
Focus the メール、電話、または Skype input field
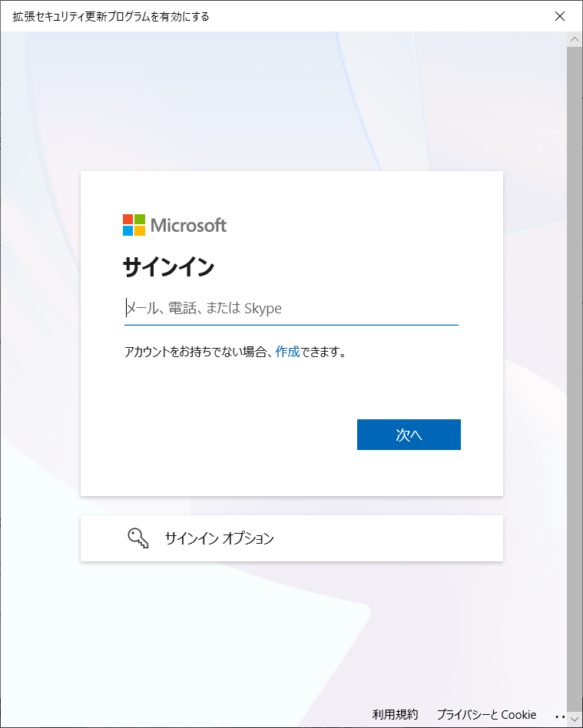click(291, 308)
